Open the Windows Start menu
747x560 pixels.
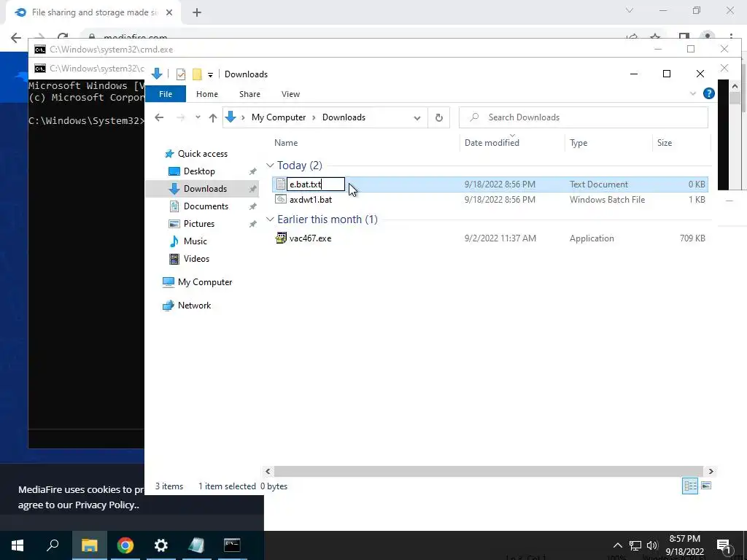[18, 545]
